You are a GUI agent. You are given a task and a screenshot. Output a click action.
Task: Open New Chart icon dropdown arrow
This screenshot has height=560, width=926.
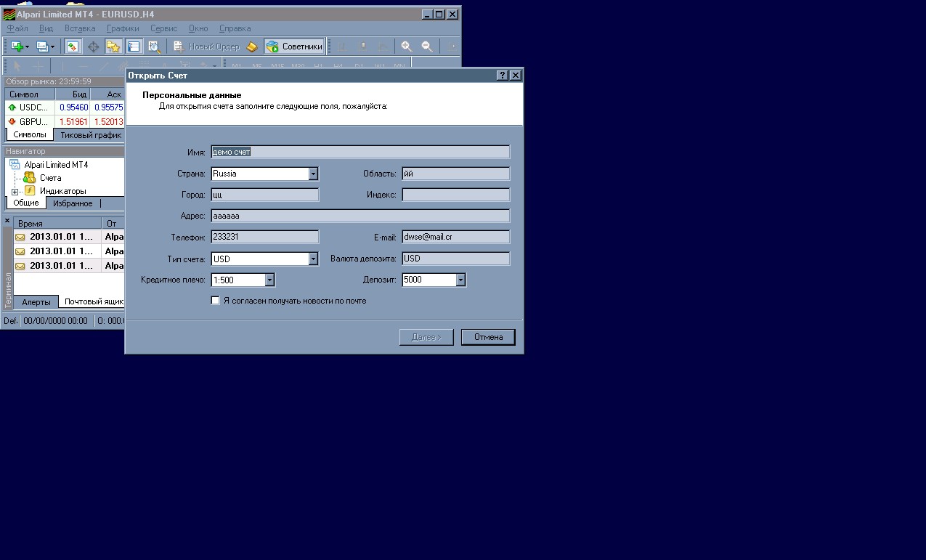click(x=28, y=46)
